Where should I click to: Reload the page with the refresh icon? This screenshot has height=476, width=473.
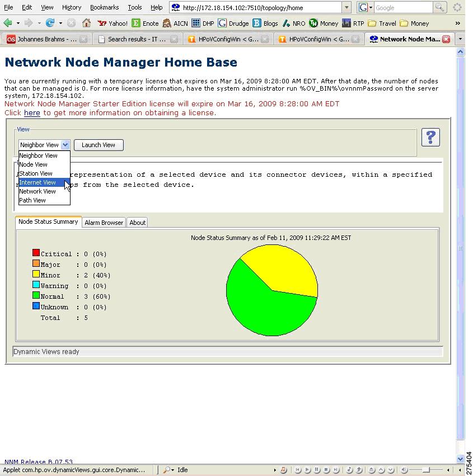pos(50,23)
